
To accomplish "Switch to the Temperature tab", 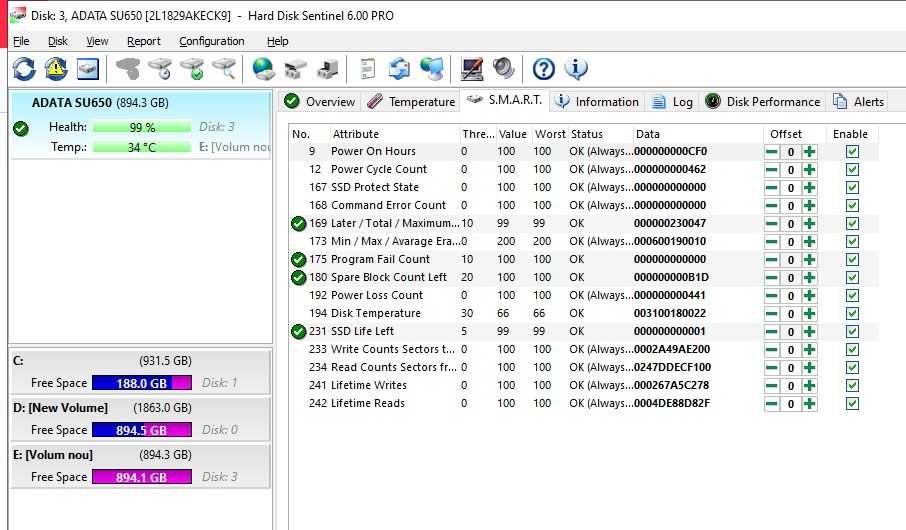I will 411,102.
